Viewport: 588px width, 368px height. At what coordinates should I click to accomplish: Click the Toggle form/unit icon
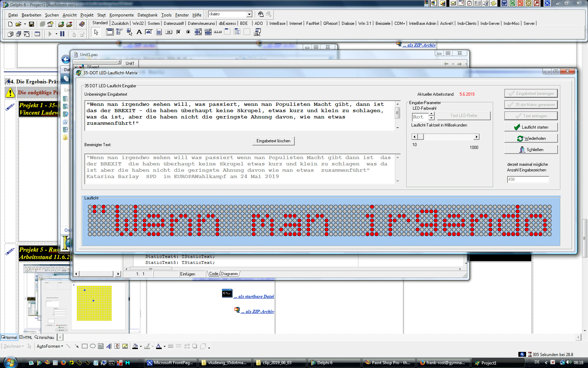[27, 34]
